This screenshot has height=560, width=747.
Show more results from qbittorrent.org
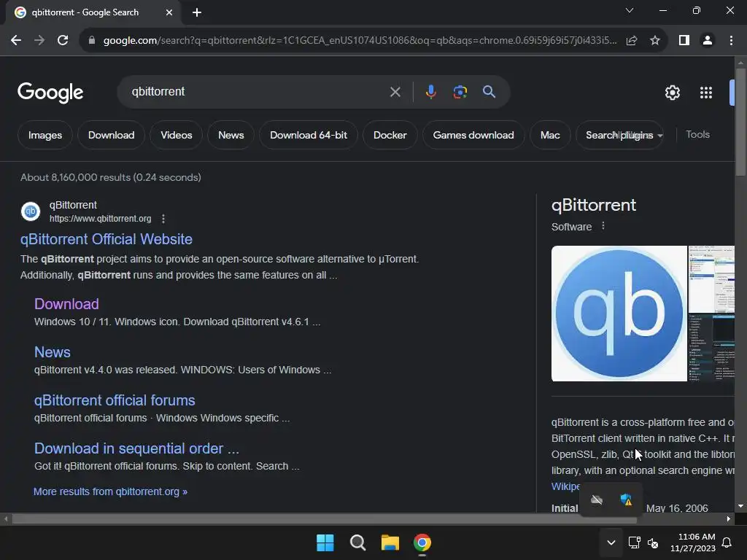pos(111,491)
